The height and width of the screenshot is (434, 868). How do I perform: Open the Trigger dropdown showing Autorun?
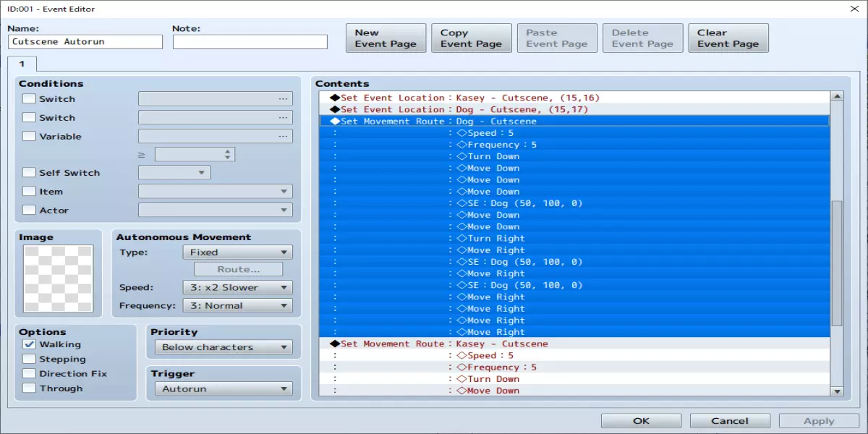pyautogui.click(x=224, y=388)
